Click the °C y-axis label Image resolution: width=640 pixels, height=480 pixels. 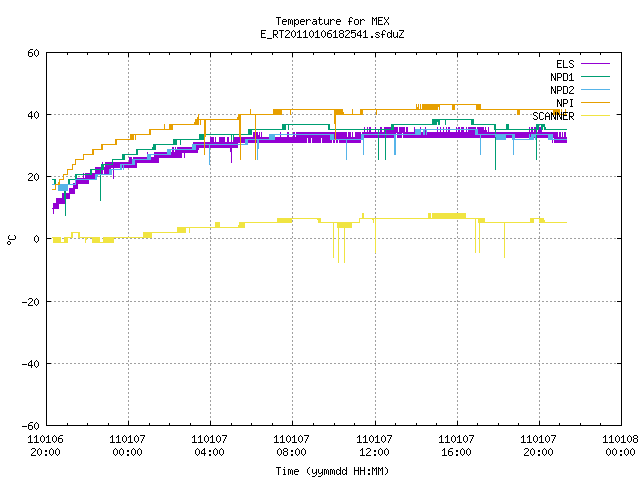tap(12, 240)
